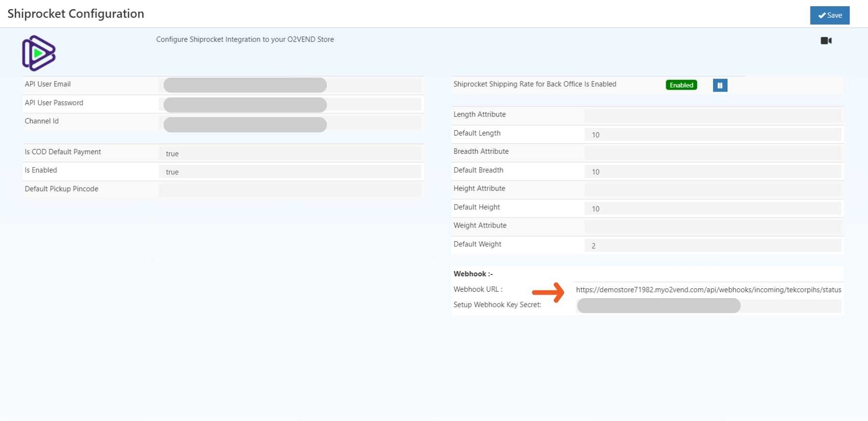Viewport: 868px width, 421px height.
Task: Open the video camera tutorial icon
Action: tap(826, 41)
